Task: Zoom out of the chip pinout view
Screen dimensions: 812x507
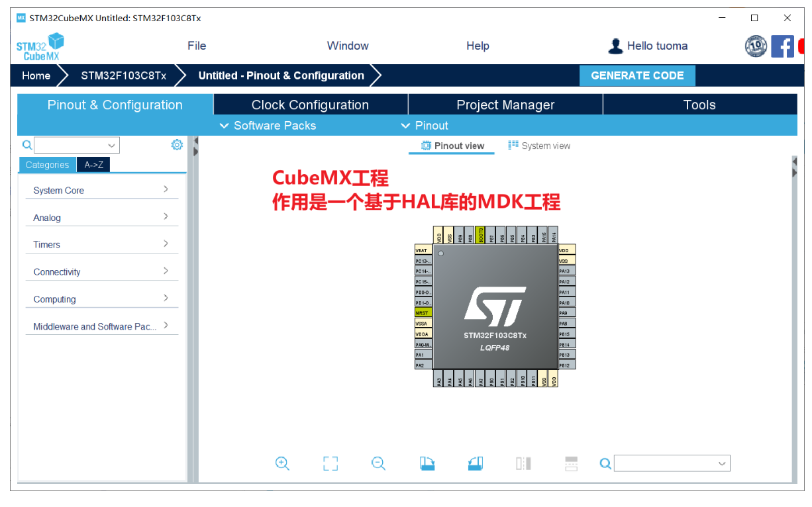Action: (x=378, y=463)
